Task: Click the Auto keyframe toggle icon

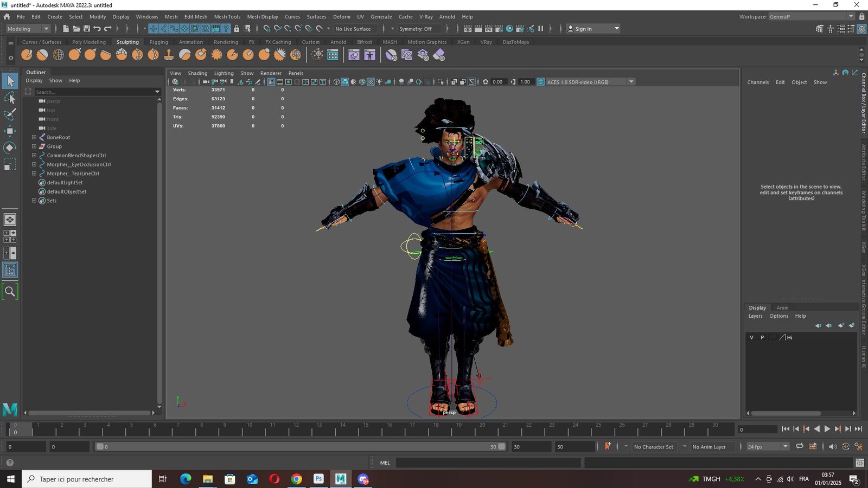Action: [608, 446]
